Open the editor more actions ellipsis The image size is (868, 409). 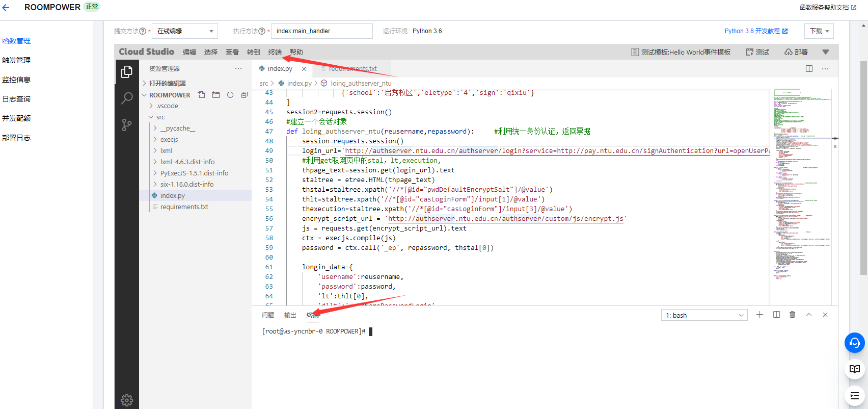tap(825, 68)
